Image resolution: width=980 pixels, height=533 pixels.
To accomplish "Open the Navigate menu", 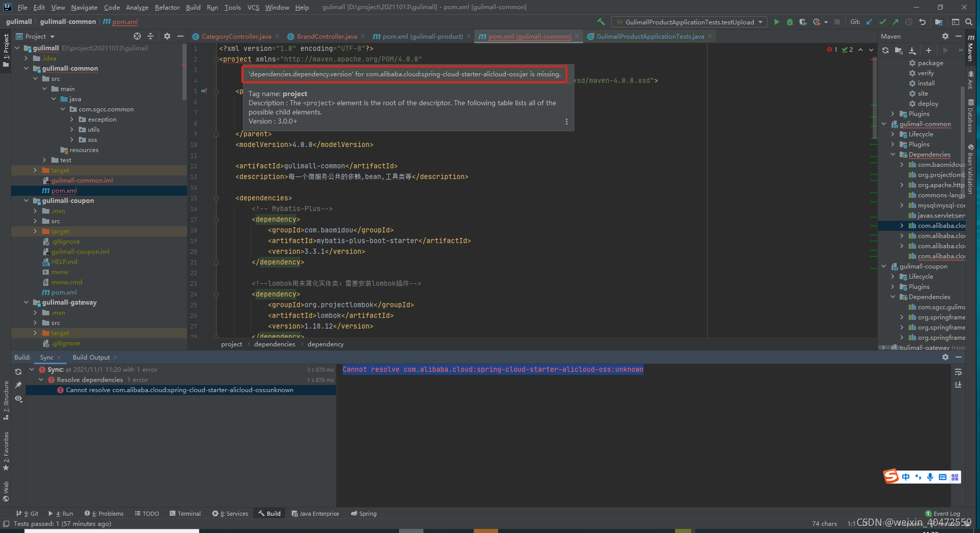I will coord(84,7).
